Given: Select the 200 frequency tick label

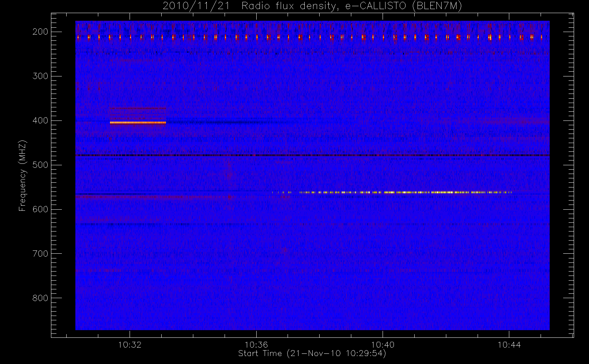Looking at the screenshot, I should pos(40,32).
